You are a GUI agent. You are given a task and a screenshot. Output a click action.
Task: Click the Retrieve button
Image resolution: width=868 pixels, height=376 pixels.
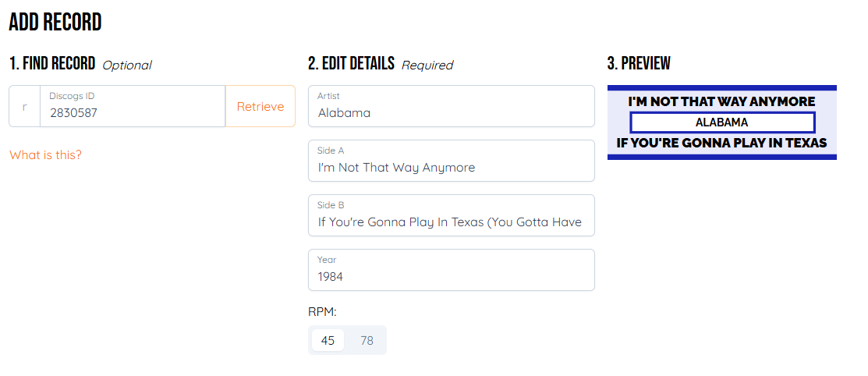260,106
